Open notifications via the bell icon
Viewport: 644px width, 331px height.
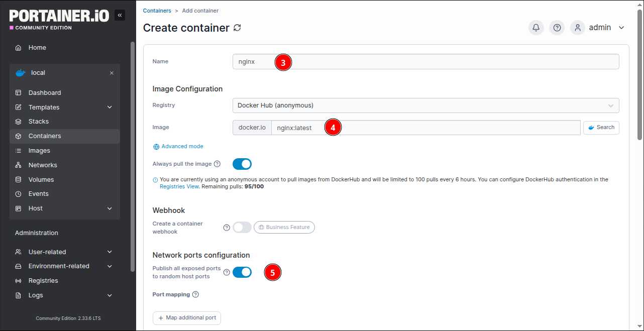[536, 28]
